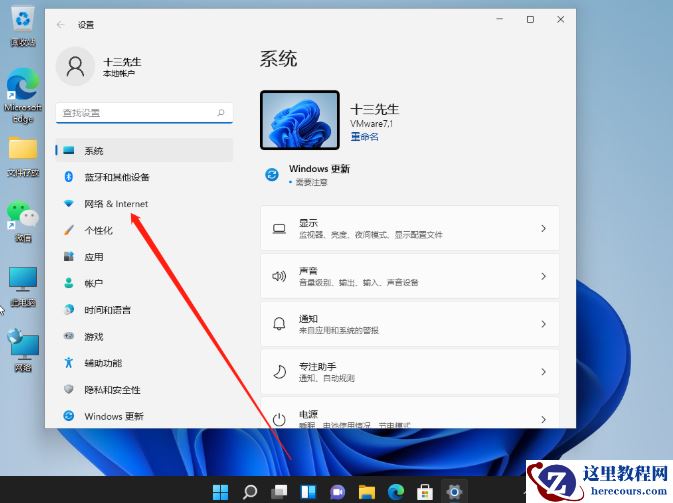Click the 声音 speaker icon
The width and height of the screenshot is (673, 503).
pos(279,276)
